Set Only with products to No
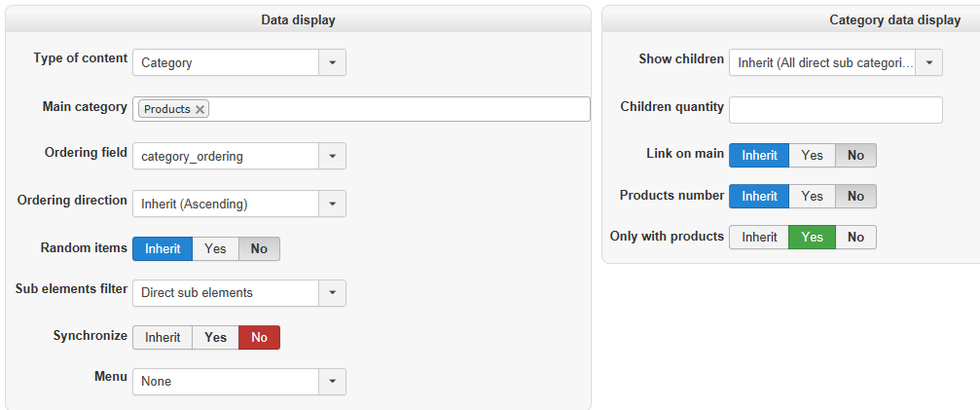 pyautogui.click(x=855, y=237)
